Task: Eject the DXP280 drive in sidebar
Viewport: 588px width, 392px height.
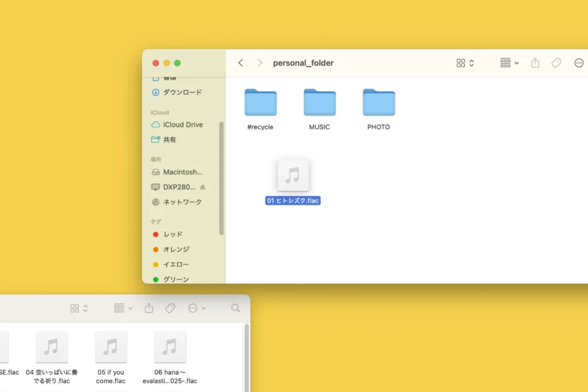Action: tap(203, 187)
